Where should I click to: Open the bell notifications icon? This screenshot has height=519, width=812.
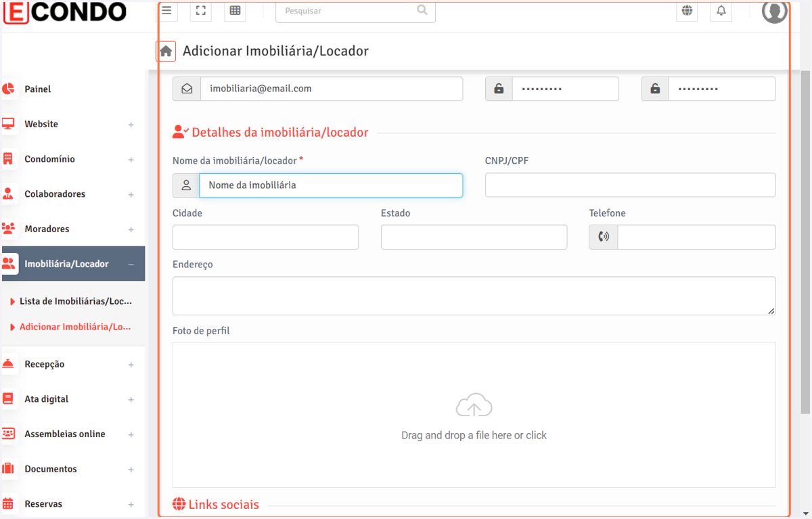[721, 11]
